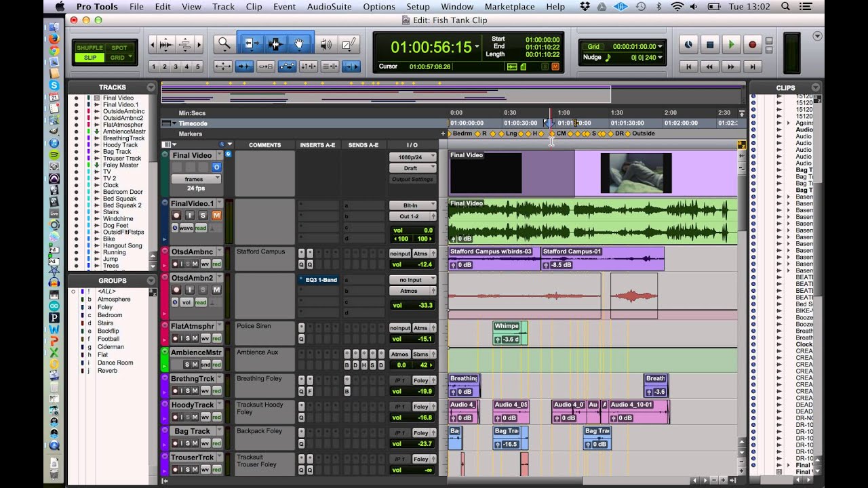Select Grid edit mode
This screenshot has width=868, height=488.
(x=119, y=58)
